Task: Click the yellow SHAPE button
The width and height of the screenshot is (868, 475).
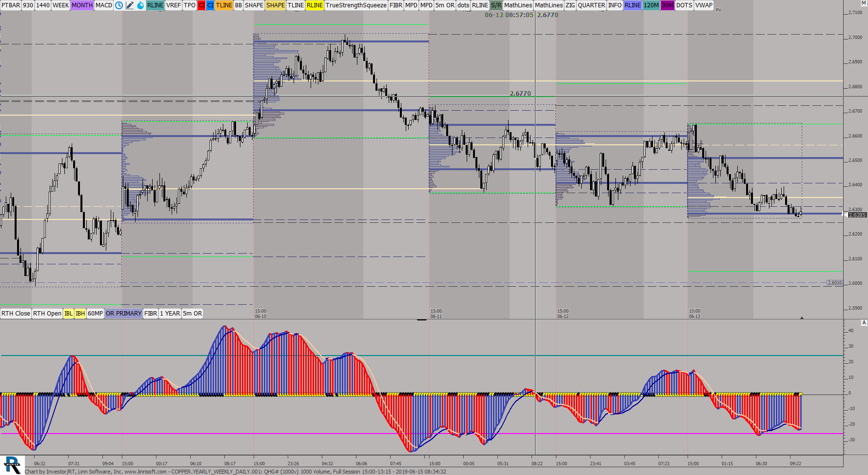Action: pyautogui.click(x=276, y=5)
